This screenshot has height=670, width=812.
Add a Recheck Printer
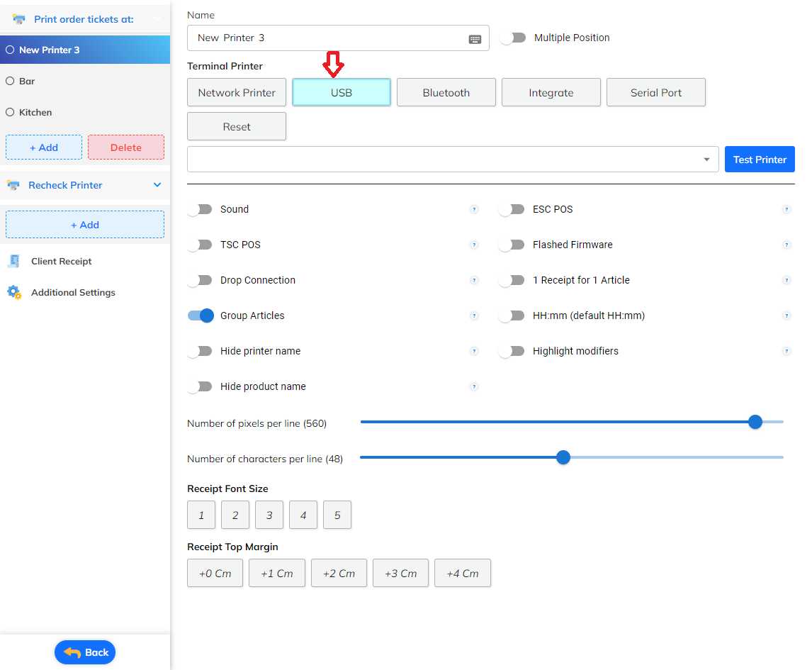click(x=85, y=224)
